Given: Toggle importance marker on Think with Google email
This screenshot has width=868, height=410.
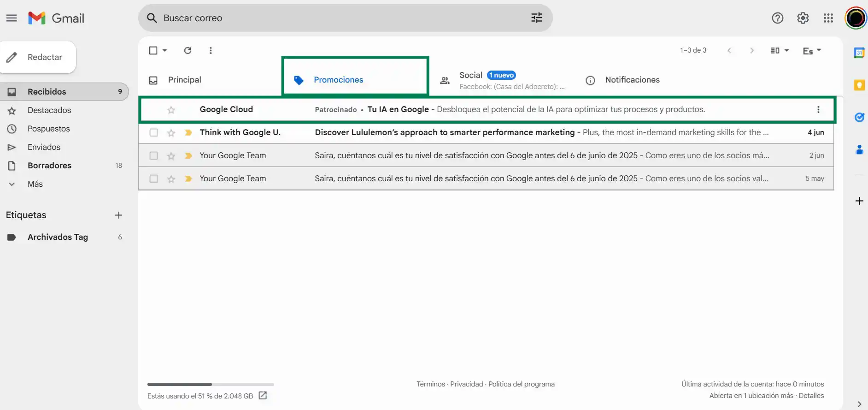Looking at the screenshot, I should pos(188,132).
